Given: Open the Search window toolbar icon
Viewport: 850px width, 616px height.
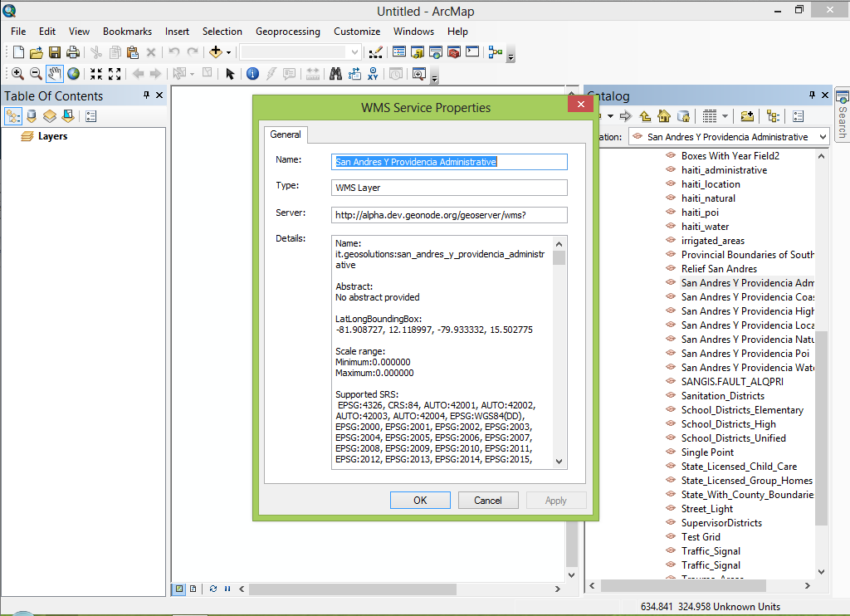Looking at the screenshot, I should [436, 52].
